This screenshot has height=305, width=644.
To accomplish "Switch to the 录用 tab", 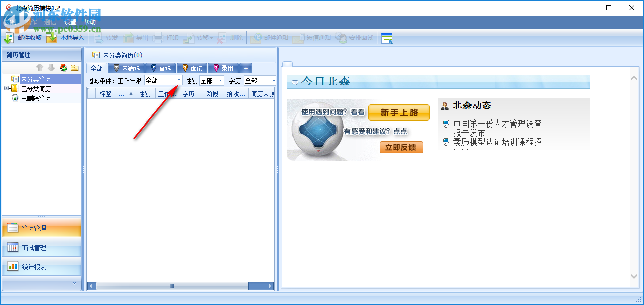I will click(223, 68).
